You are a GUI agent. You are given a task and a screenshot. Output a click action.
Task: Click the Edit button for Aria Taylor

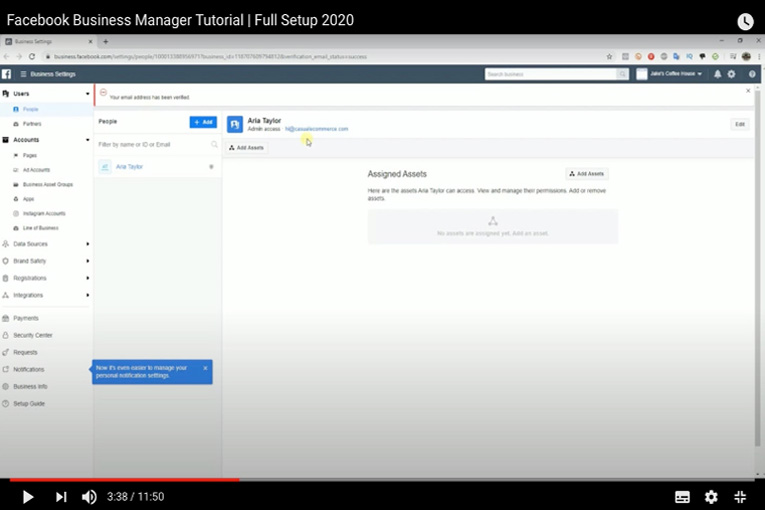coord(740,124)
